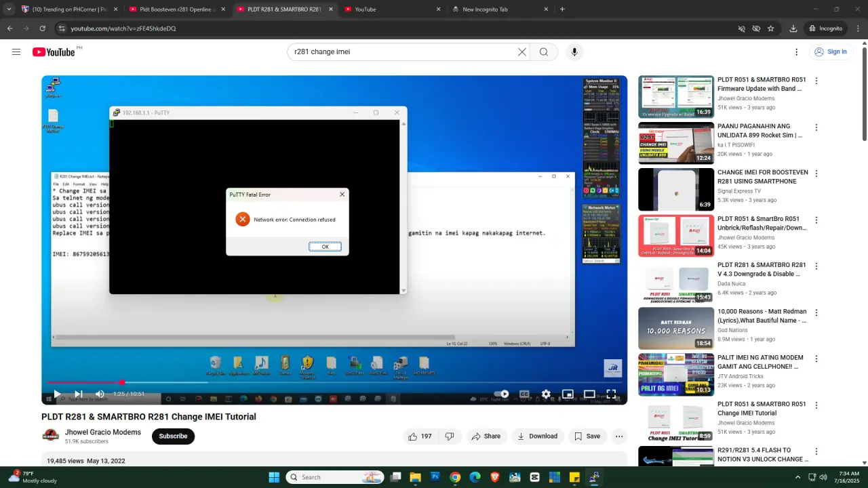Open more options for Firmware Update video
This screenshot has height=488, width=868.
click(816, 81)
